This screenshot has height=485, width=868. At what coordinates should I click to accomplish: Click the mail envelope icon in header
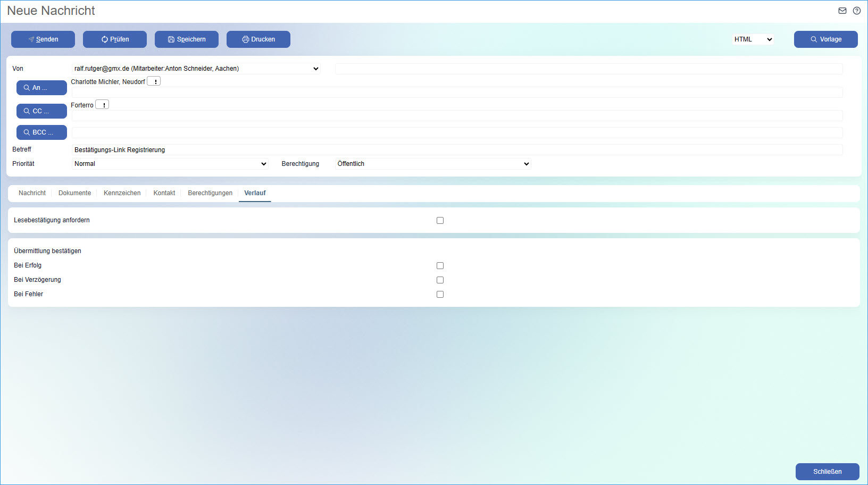click(842, 11)
